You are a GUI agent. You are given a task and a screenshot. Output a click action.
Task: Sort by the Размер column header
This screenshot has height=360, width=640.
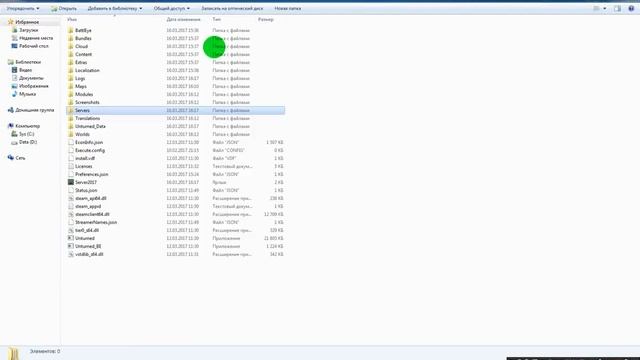(266, 19)
